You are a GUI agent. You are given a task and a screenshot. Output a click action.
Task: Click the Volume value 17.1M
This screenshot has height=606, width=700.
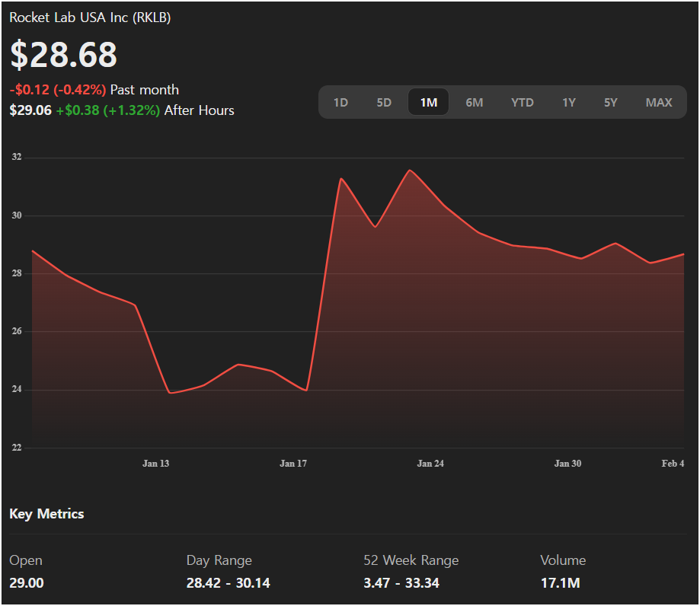click(561, 583)
